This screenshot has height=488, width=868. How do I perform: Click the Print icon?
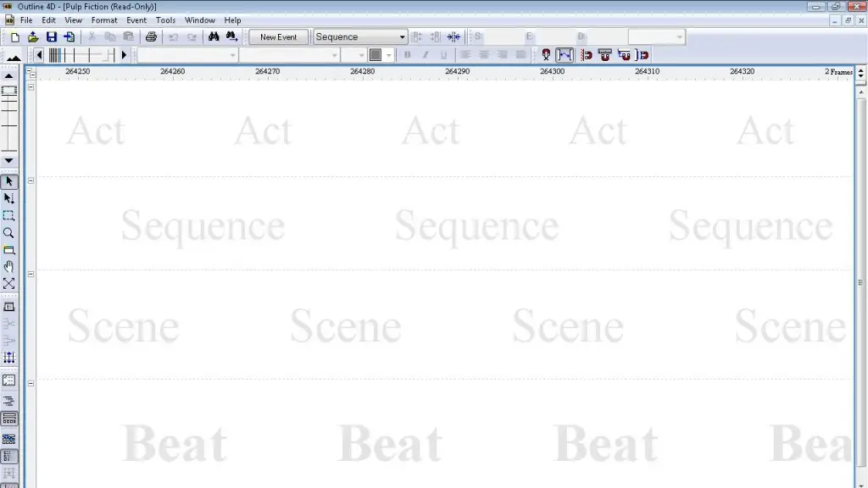[x=151, y=37]
